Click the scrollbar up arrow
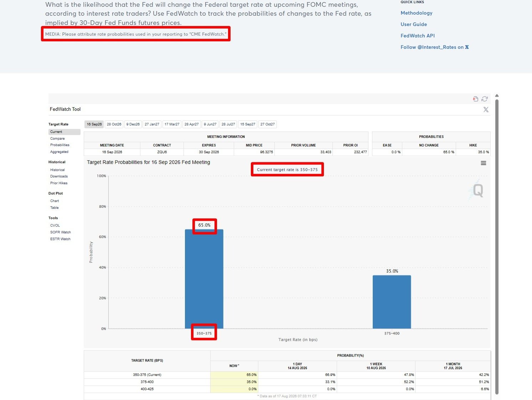Screen dimensions: 532x400 click(497, 95)
